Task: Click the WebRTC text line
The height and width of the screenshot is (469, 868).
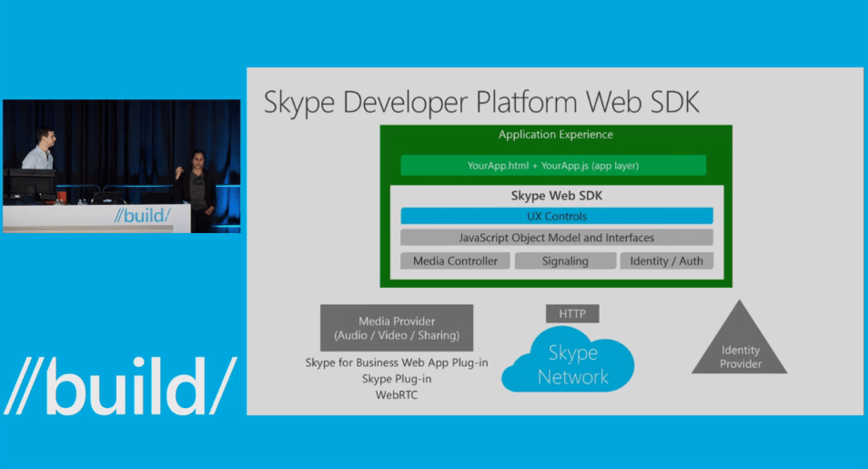Action: pos(397,395)
